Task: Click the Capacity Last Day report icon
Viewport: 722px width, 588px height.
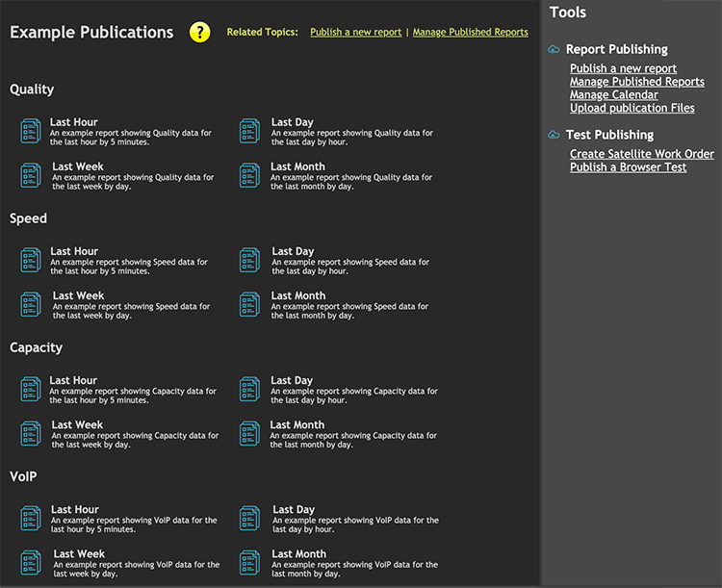Action: [250, 389]
